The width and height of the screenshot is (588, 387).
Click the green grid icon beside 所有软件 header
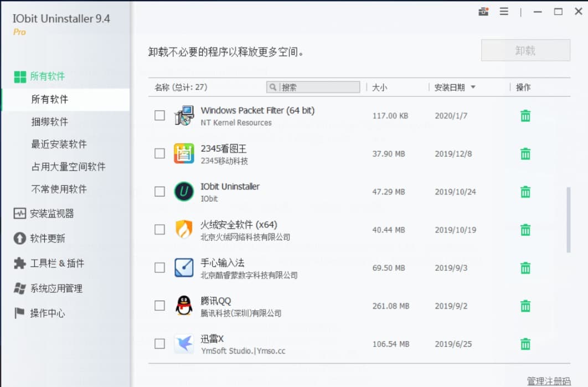point(20,77)
